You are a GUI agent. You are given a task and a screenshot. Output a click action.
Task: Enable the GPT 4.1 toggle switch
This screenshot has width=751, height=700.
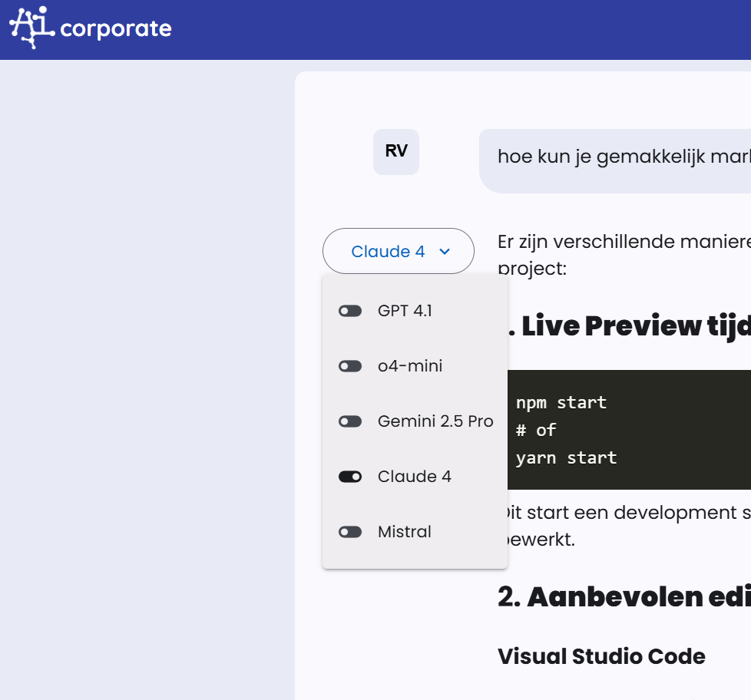[350, 311]
